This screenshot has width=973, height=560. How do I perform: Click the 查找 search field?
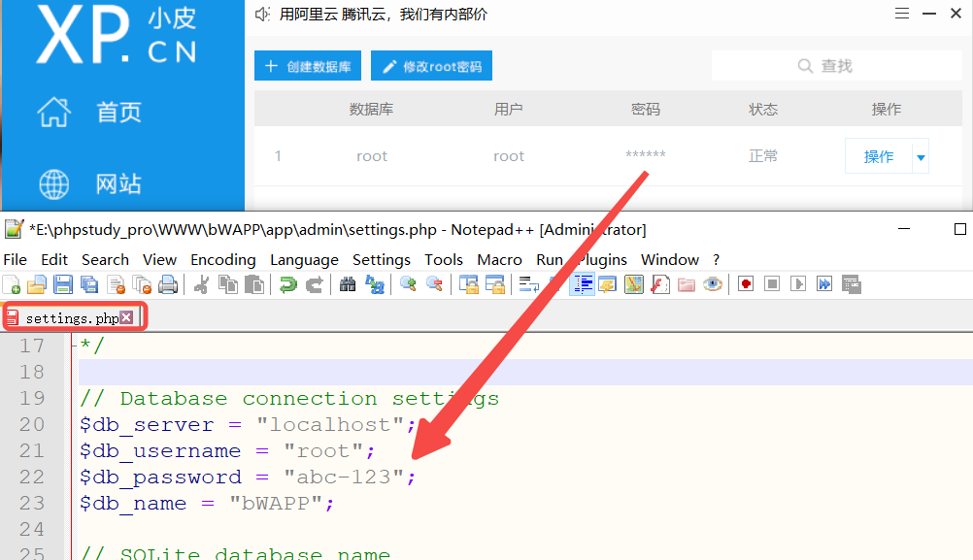(x=836, y=65)
